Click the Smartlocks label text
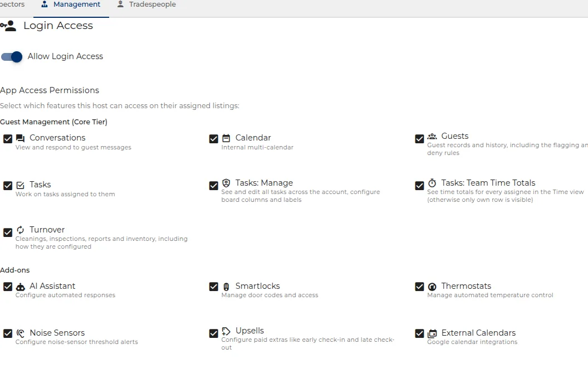588x368 pixels. [x=258, y=286]
